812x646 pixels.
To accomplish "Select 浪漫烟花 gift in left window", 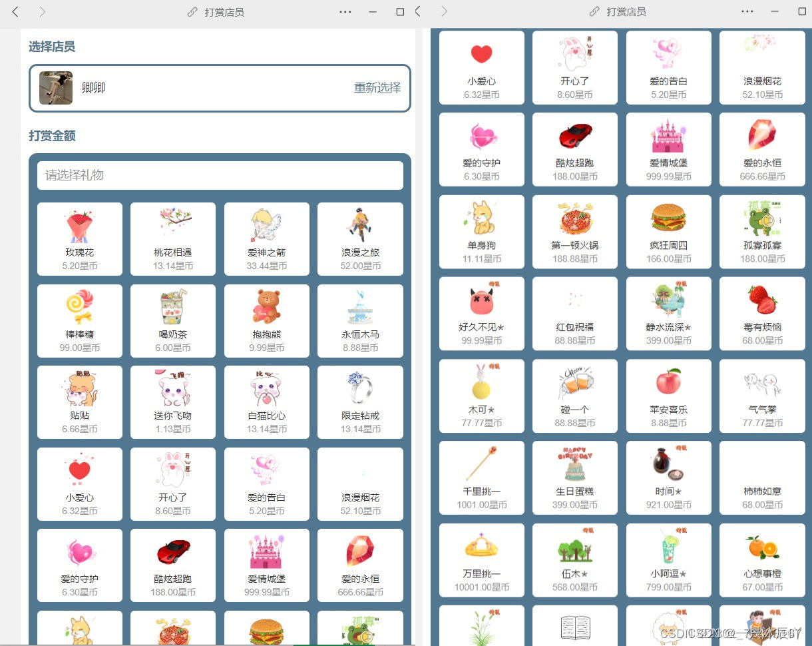I will point(360,484).
